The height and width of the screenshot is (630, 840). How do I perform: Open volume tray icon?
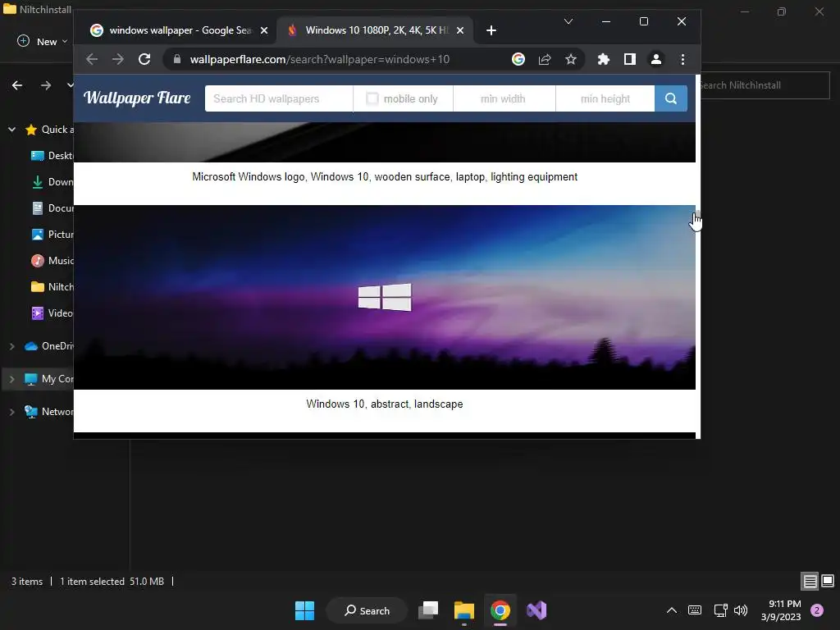point(741,610)
